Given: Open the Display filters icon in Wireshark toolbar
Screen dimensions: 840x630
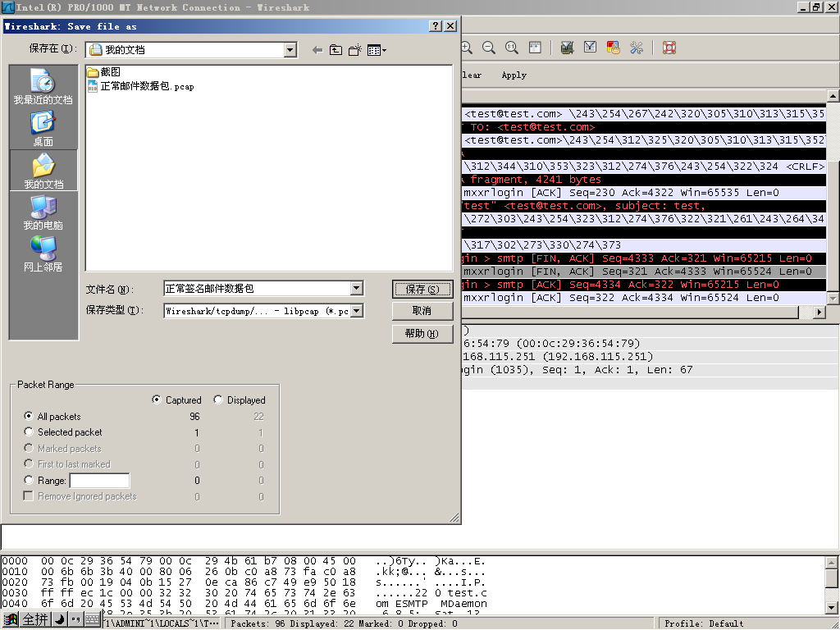Looking at the screenshot, I should point(590,48).
